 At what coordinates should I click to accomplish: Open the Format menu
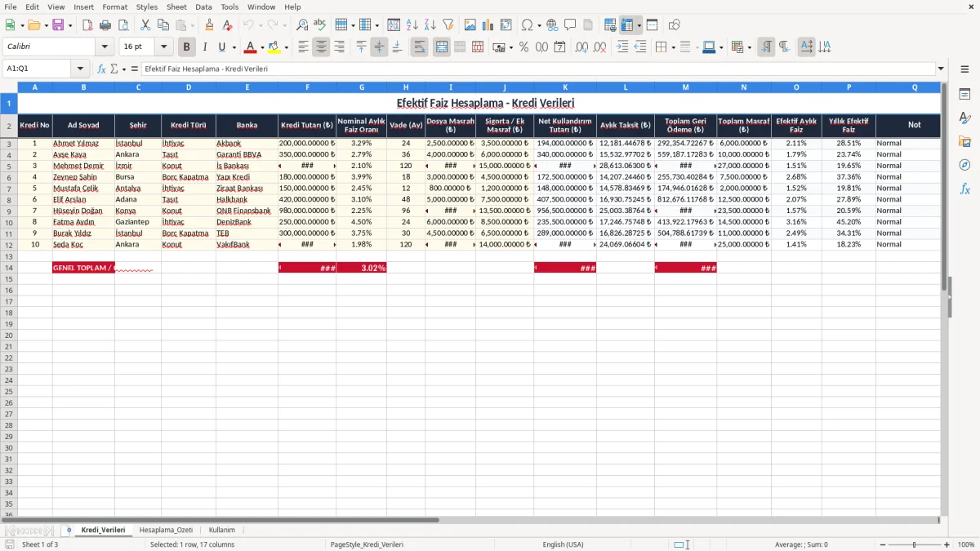pos(114,7)
